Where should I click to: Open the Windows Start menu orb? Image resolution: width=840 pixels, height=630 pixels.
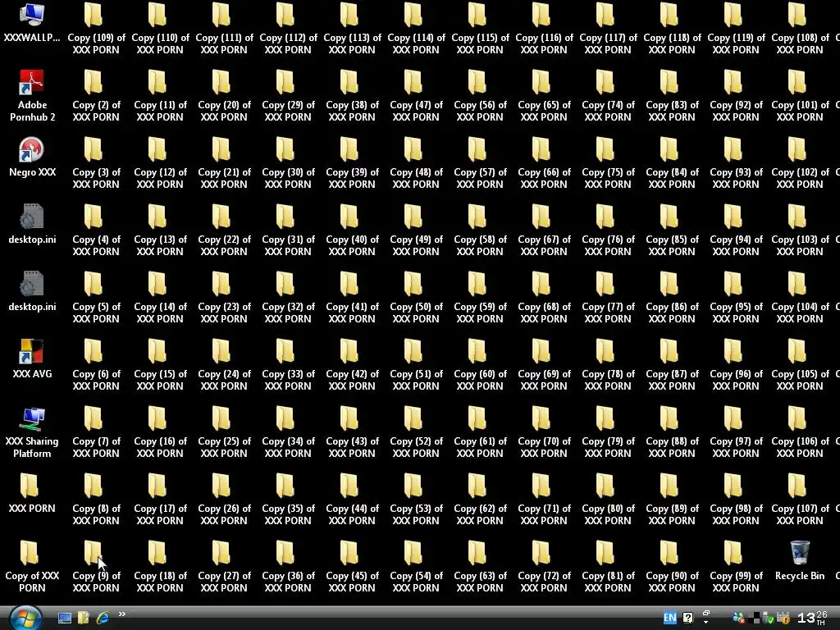25,619
